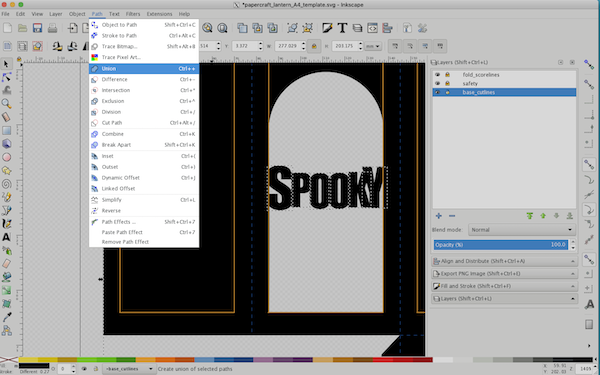This screenshot has width=600, height=375.
Task: Select the Node editing tool
Action: (x=6, y=77)
